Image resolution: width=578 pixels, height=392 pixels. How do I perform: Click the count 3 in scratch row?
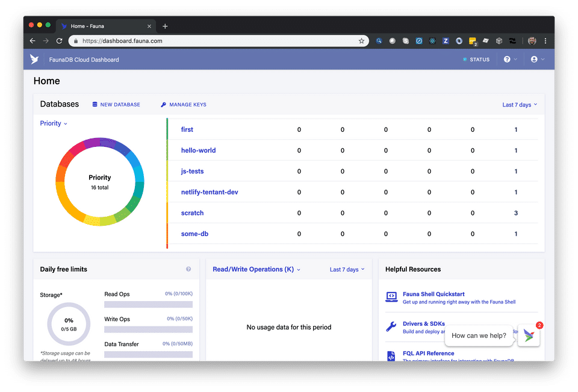point(516,213)
